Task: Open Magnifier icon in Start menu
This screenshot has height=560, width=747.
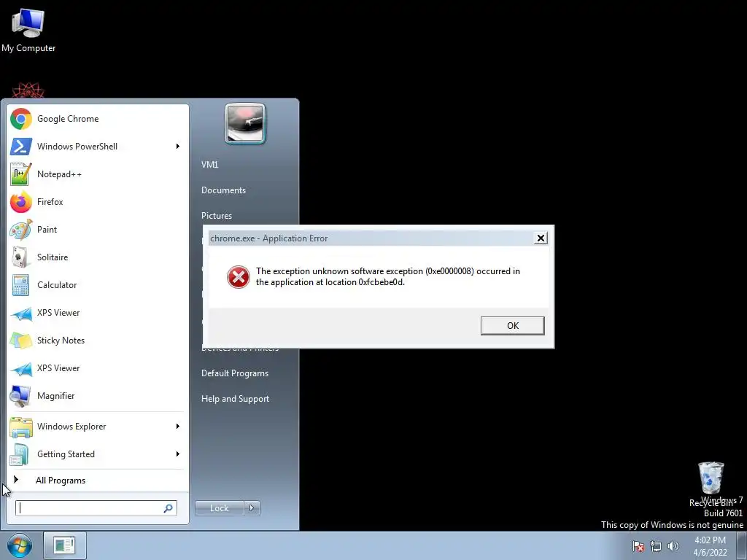Action: click(20, 396)
